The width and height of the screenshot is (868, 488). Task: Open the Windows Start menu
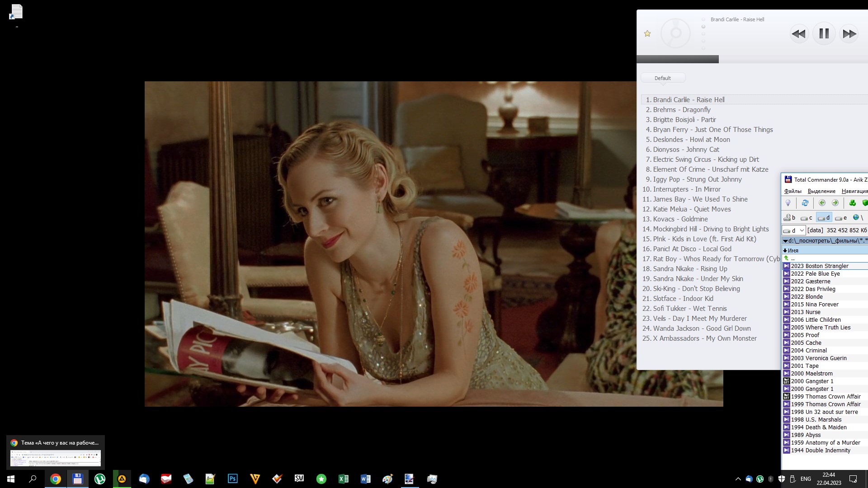tap(11, 479)
